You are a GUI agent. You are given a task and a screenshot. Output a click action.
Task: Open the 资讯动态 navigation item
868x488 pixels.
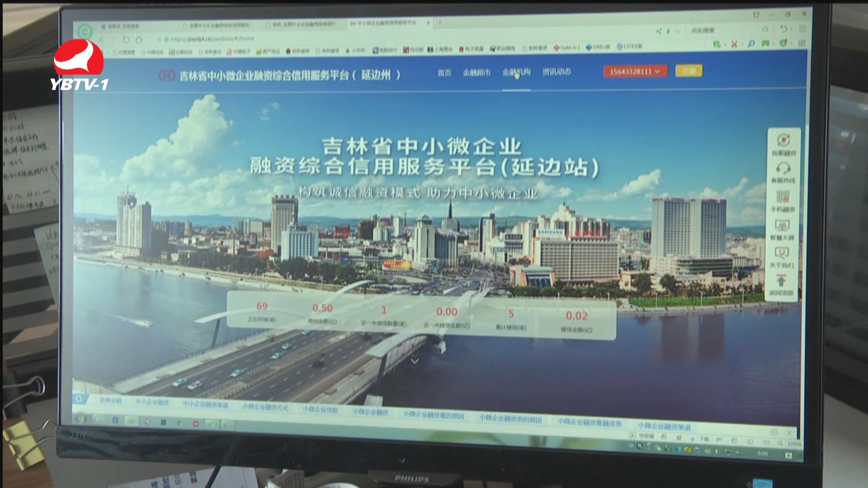click(557, 71)
